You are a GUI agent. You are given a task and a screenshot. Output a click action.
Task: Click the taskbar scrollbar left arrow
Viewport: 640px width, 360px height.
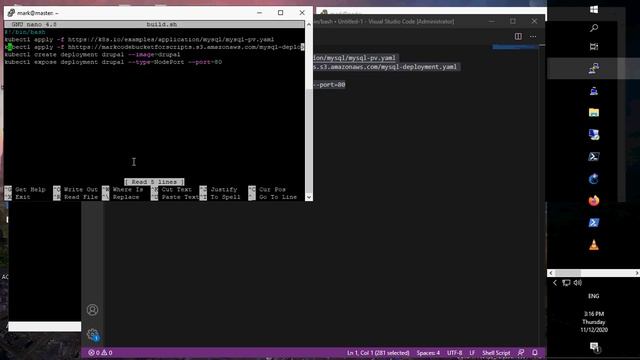tap(551, 273)
